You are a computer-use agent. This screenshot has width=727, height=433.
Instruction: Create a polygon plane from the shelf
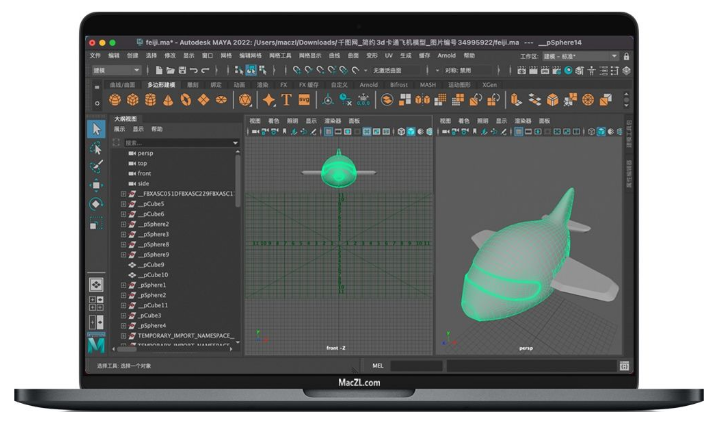[x=203, y=100]
